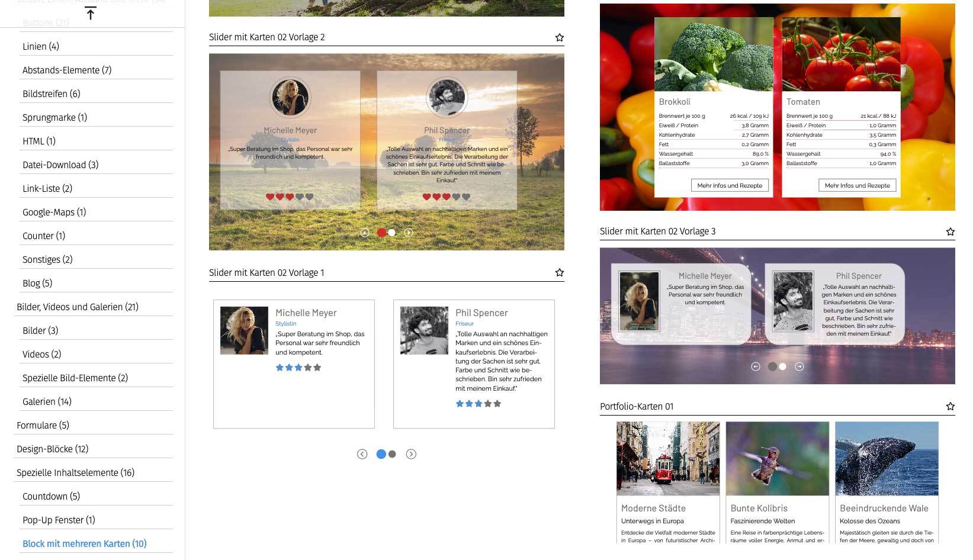Expand the Design-Blöcke (12) category
This screenshot has width=973, height=560.
[52, 449]
